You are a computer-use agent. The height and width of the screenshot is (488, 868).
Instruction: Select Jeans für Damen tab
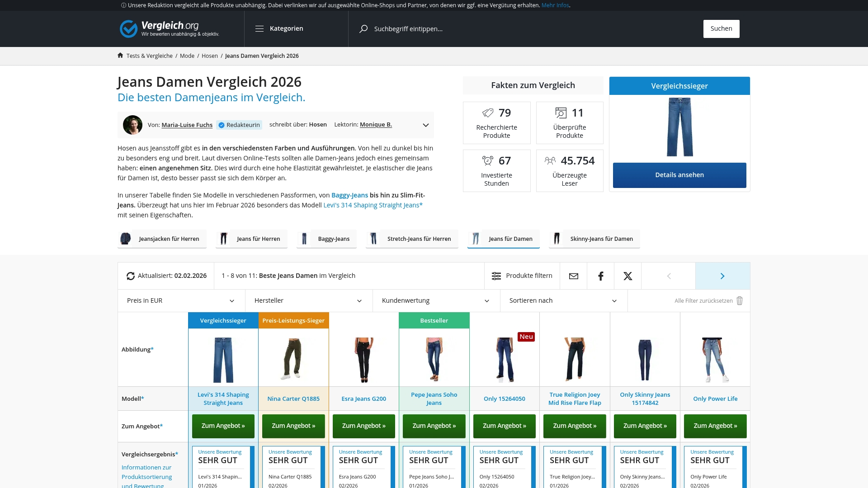pyautogui.click(x=504, y=239)
